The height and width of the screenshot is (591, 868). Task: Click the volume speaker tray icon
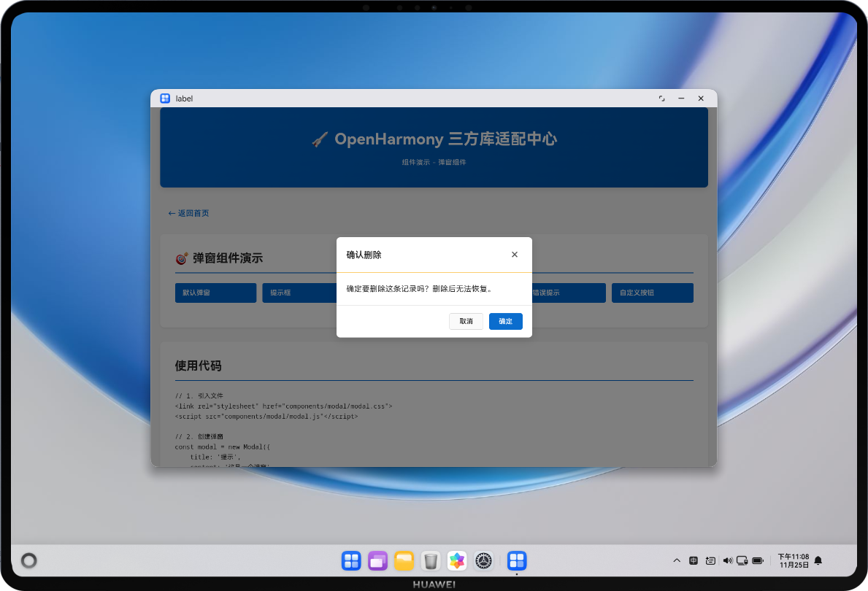tap(727, 560)
